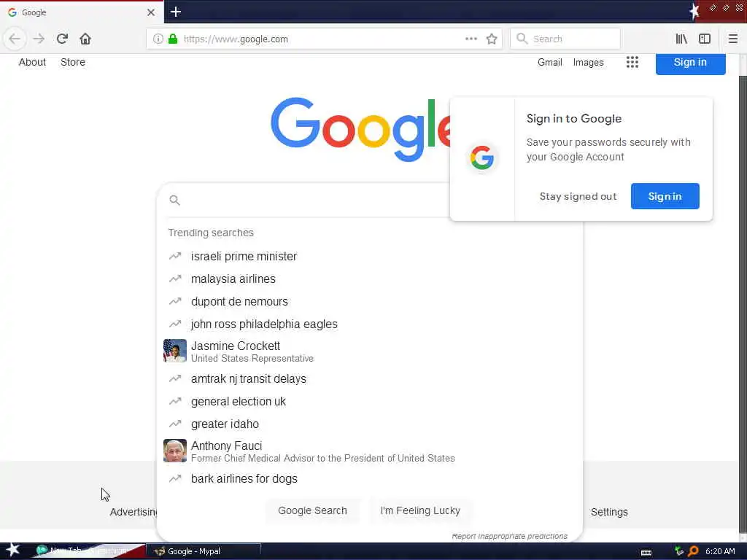Click the page vertical scrollbar

click(x=743, y=305)
